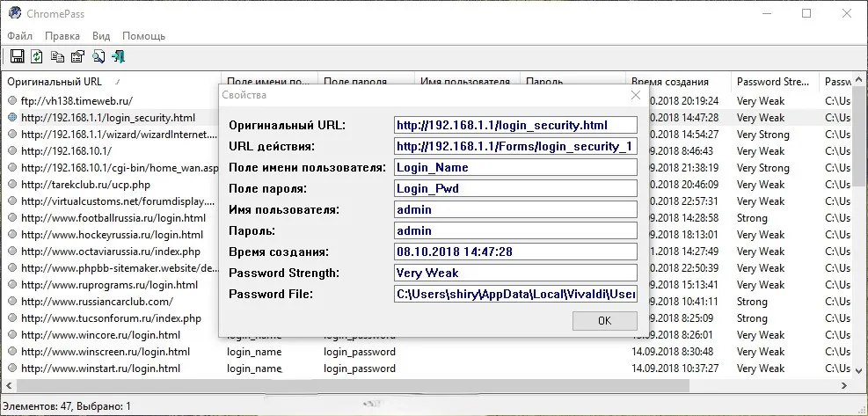868x416 pixels.
Task: Open the Помощь menu
Action: click(x=143, y=36)
